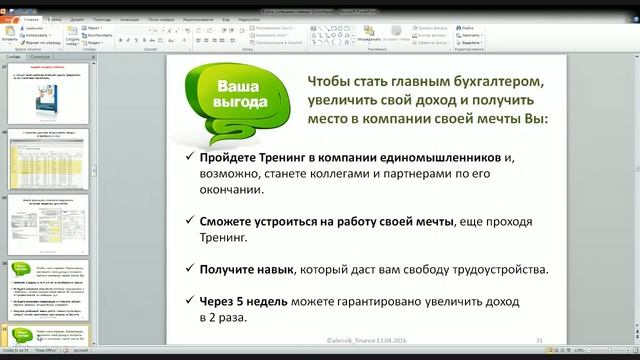Toggle Strikethrough in the Font group
Screen dimensions: 640x360
coord(152,40)
